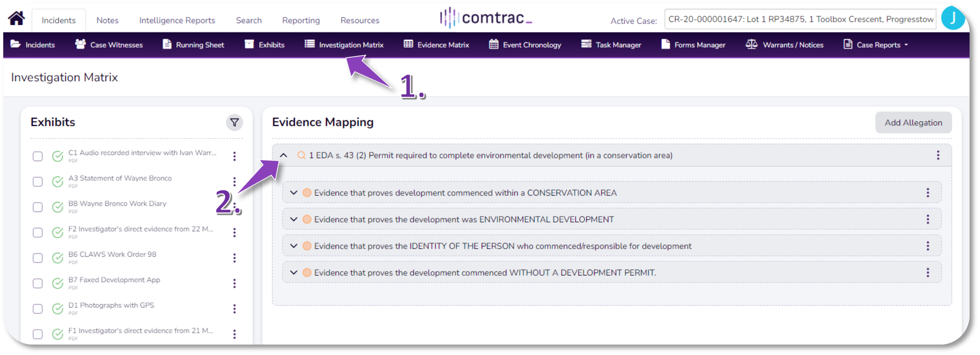Open options for CONSERVATION AREA evidence row
This screenshot has height=355, width=980.
click(x=927, y=193)
